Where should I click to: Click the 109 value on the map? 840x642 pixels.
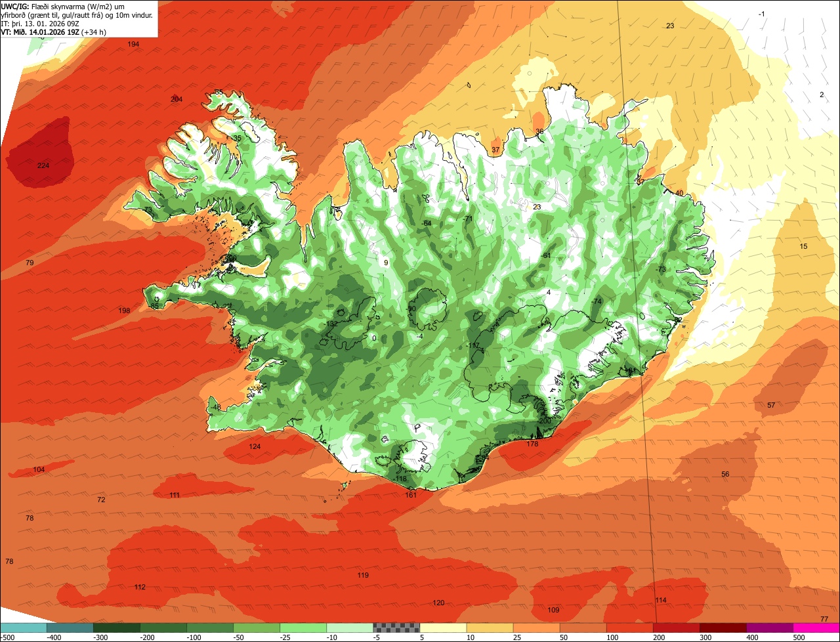(x=553, y=610)
